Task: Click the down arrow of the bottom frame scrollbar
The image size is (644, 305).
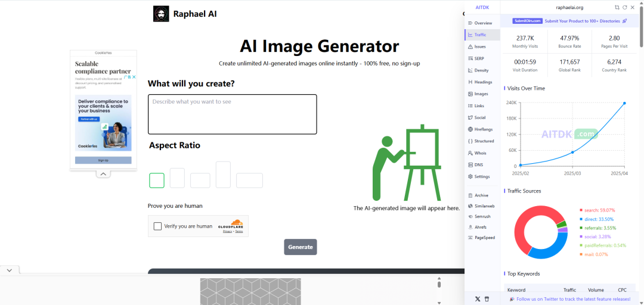Action: pos(439,303)
